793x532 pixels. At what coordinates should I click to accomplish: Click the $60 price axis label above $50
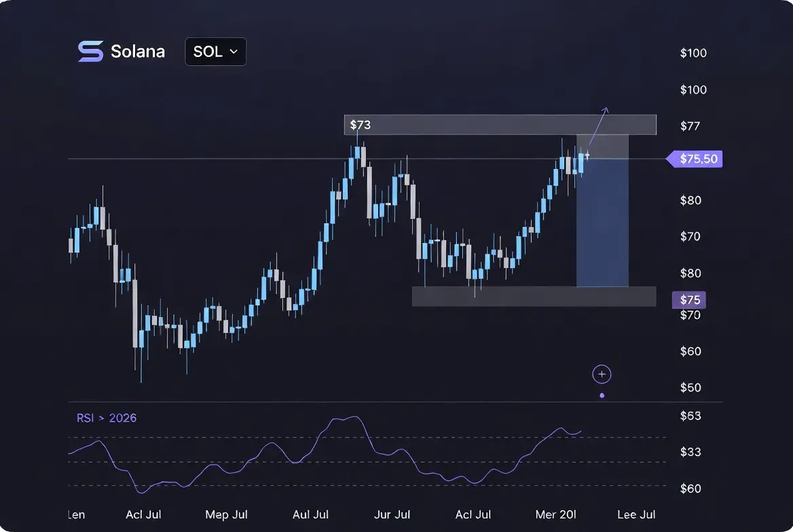coord(690,351)
